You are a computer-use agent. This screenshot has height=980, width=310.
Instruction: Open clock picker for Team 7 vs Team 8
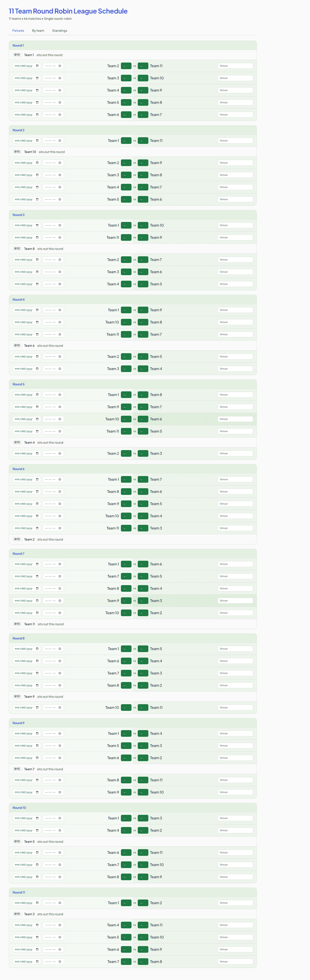point(60,961)
